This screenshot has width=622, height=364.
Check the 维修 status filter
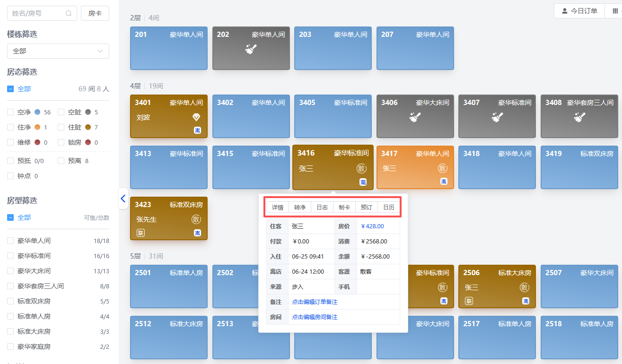(x=10, y=143)
